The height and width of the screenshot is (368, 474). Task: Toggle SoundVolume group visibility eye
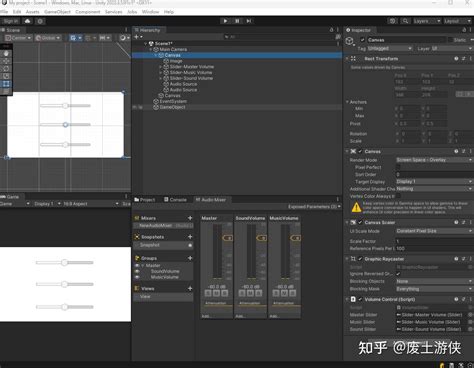137,271
